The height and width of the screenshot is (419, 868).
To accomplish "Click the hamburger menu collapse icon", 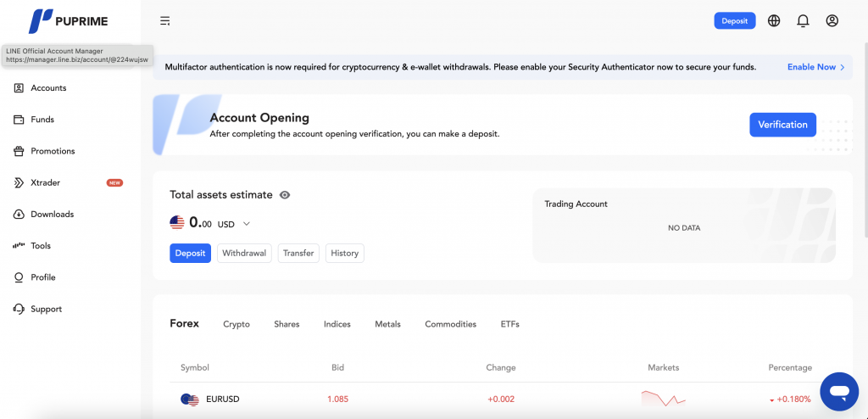I will 164,21.
